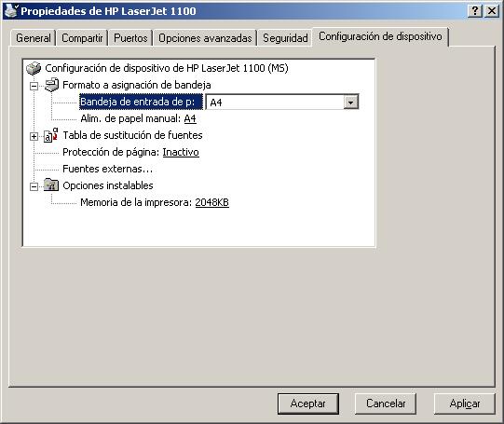This screenshot has height=424, width=504.
Task: Click the Aceptar button
Action: tap(308, 403)
